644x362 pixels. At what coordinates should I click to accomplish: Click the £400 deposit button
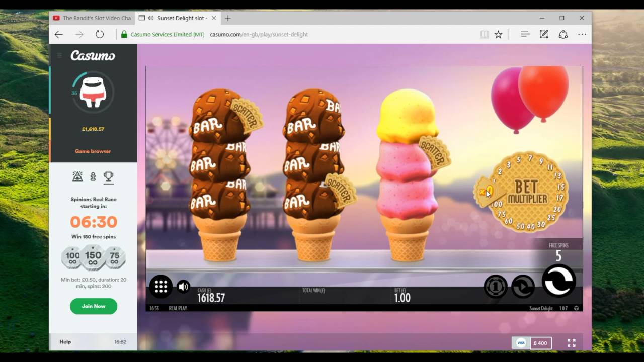click(x=540, y=343)
